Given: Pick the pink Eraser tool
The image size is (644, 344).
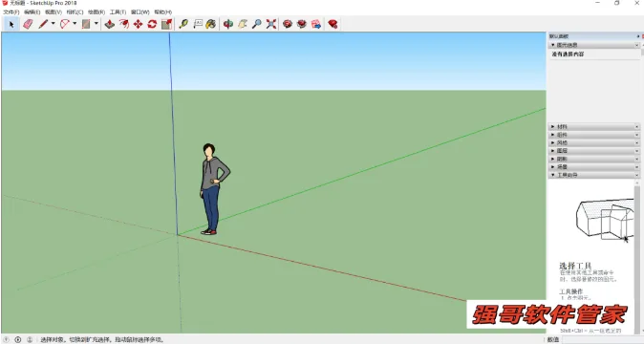Looking at the screenshot, I should (28, 24).
